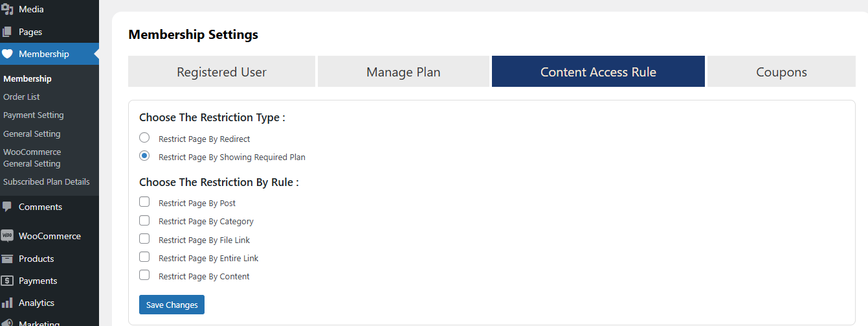Click the Comments bubble icon
This screenshot has height=326, width=868.
pyautogui.click(x=7, y=207)
